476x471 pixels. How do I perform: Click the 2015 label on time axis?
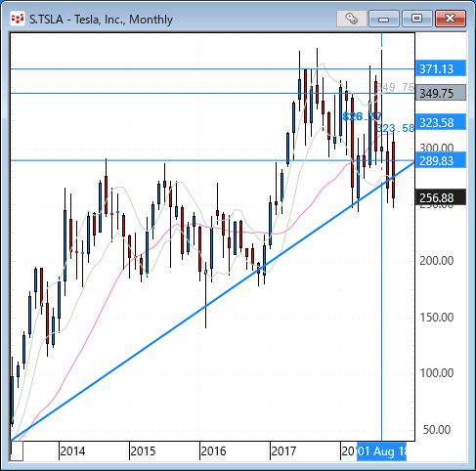click(x=143, y=451)
